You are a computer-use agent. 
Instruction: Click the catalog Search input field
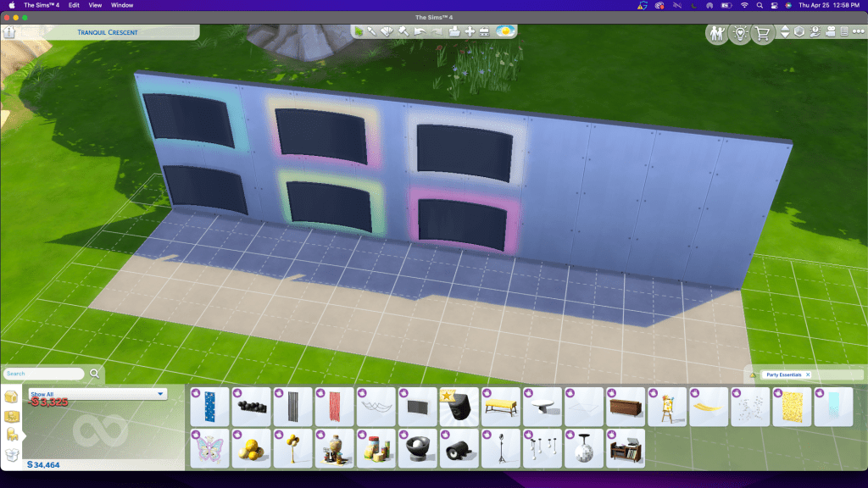pyautogui.click(x=44, y=374)
